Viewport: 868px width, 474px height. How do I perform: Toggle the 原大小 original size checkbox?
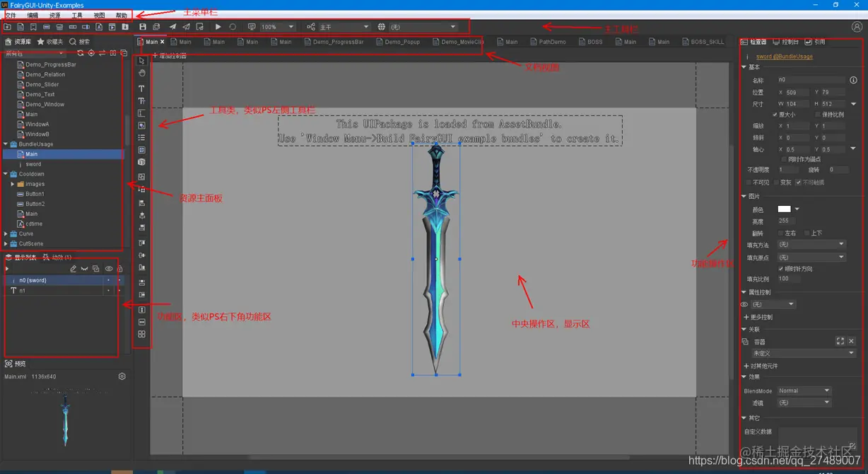[x=775, y=115]
